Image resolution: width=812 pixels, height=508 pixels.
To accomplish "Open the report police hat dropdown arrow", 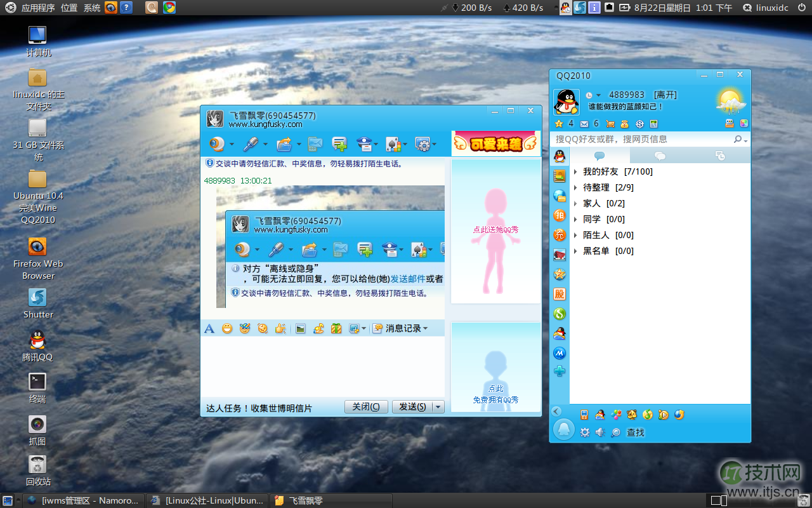I will pyautogui.click(x=376, y=145).
